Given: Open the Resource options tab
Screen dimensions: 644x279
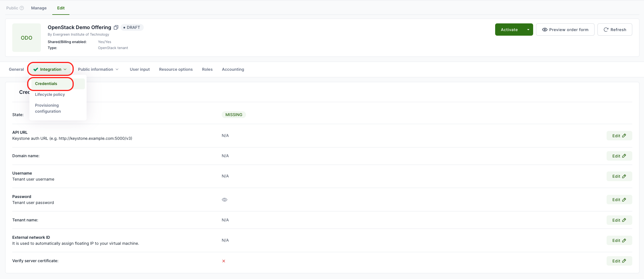Looking at the screenshot, I should click(176, 69).
